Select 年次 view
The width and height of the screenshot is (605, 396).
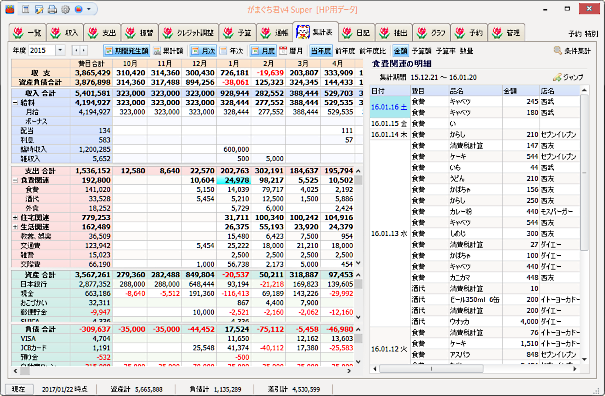pyautogui.click(x=232, y=51)
